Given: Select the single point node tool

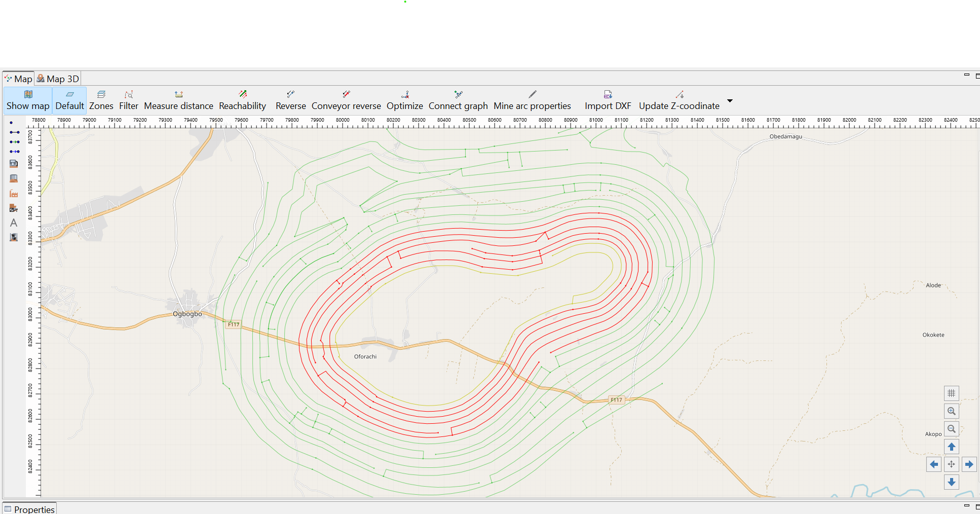Looking at the screenshot, I should (x=11, y=123).
